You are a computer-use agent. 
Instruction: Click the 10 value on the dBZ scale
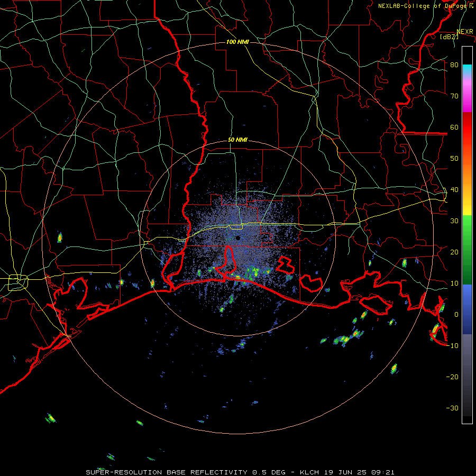454,283
